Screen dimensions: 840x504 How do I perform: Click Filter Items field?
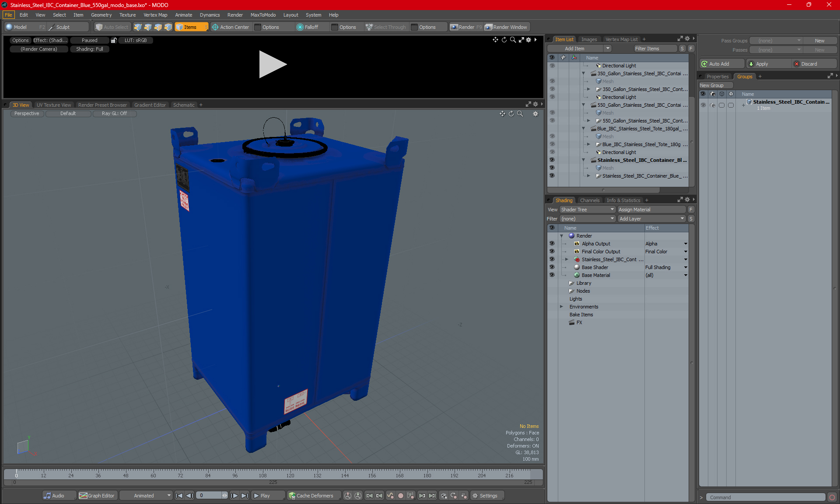tap(655, 49)
